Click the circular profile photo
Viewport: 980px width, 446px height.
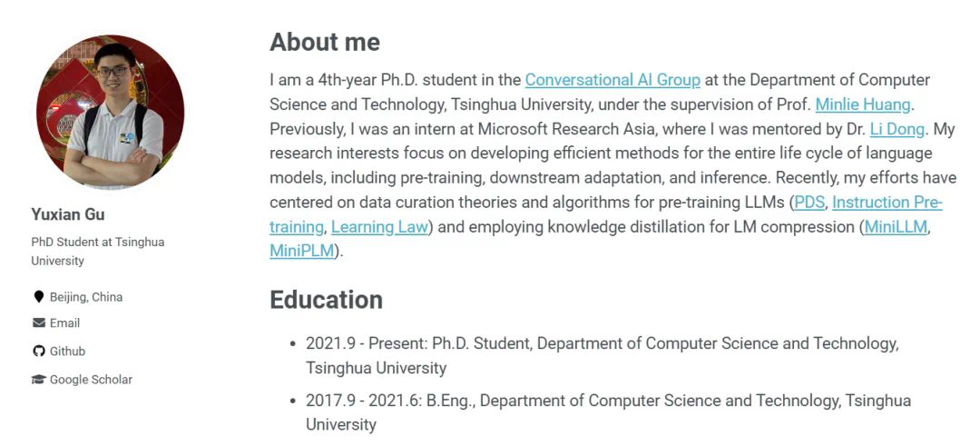coord(110,112)
